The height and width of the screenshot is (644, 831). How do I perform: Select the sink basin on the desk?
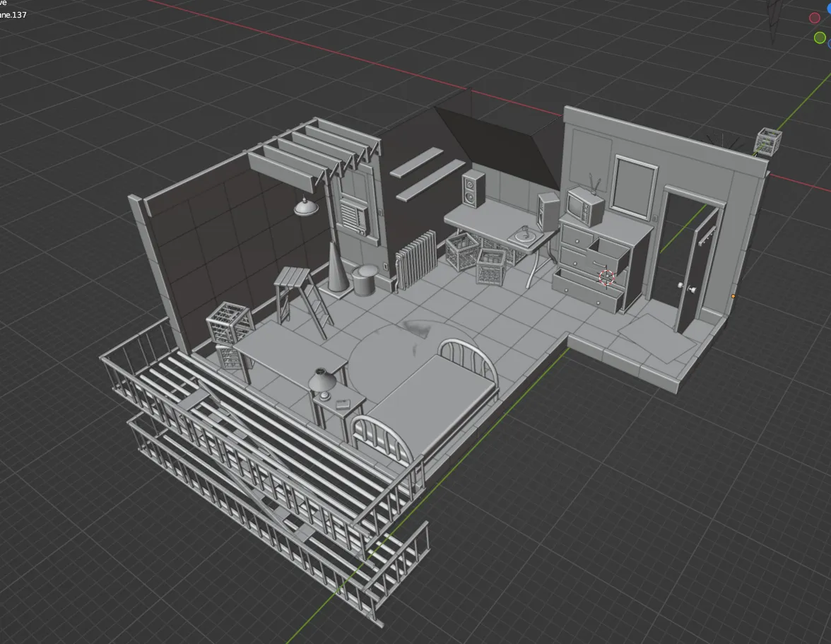pos(525,236)
